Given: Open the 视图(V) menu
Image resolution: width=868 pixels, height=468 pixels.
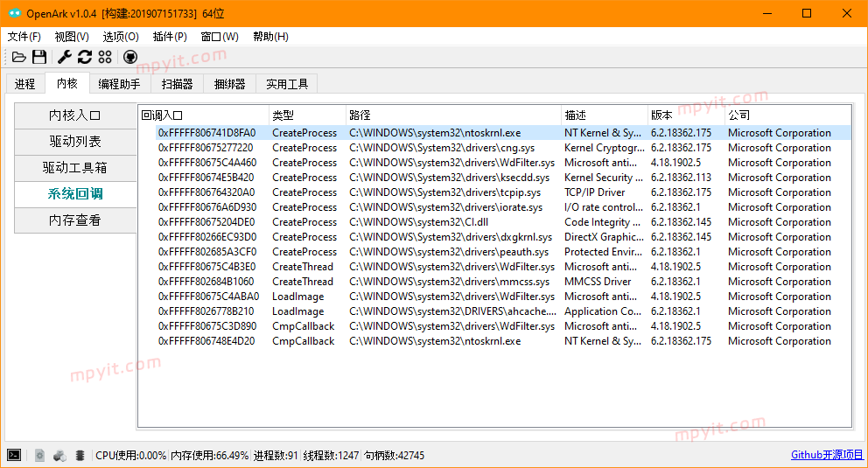Looking at the screenshot, I should tap(72, 37).
